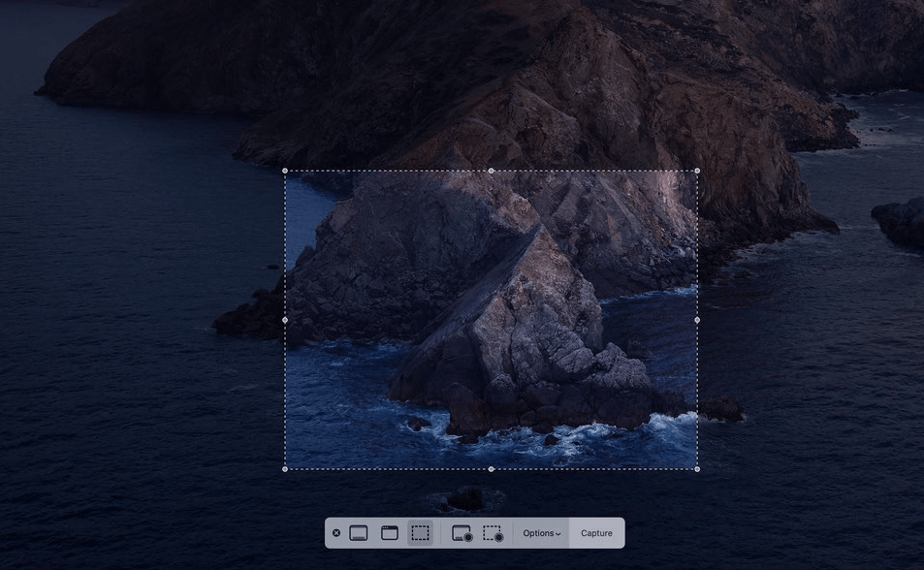Click the top-left selection handle

[285, 170]
